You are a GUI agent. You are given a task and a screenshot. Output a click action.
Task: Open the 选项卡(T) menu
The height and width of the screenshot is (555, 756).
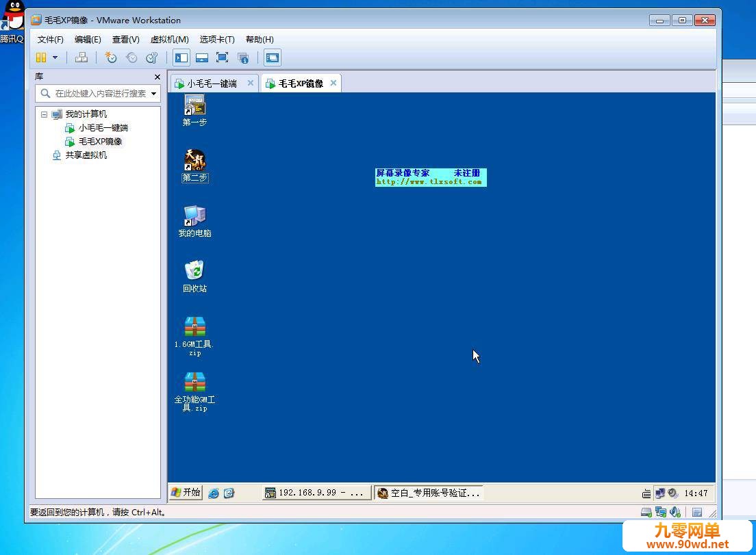point(217,40)
